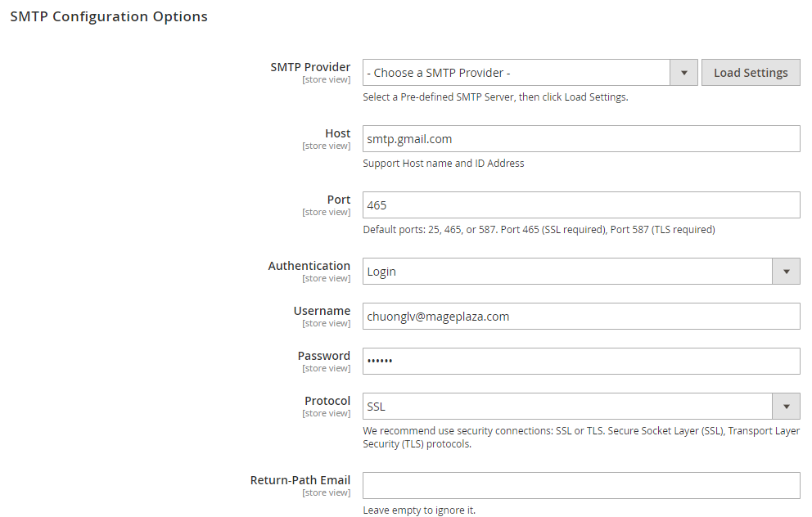Image resolution: width=812 pixels, height=517 pixels.
Task: Click the SMTP Provider field label
Action: [x=310, y=67]
